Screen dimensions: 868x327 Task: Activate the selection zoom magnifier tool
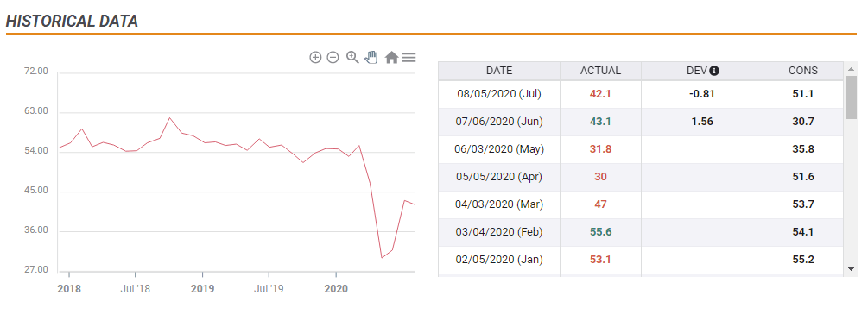(352, 57)
